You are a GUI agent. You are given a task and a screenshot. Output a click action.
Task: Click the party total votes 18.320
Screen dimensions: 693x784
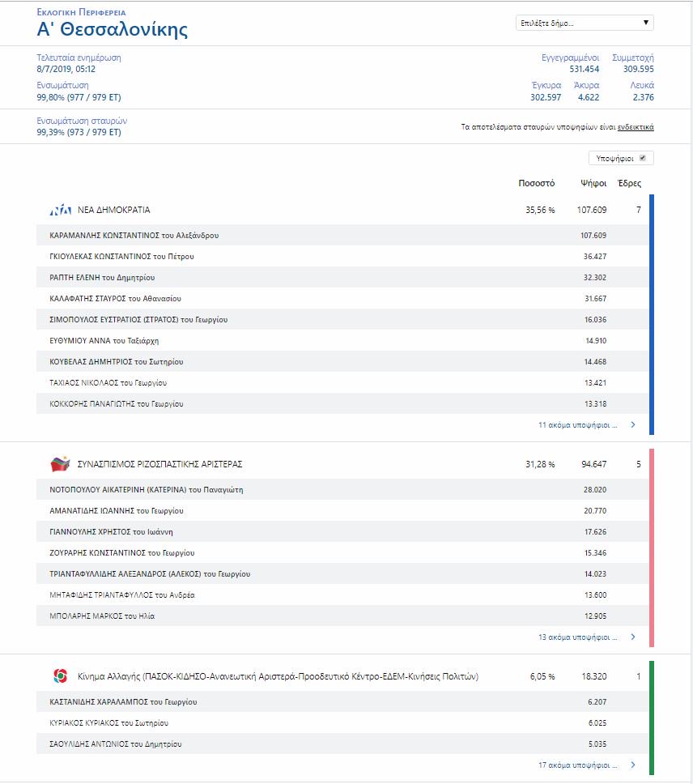594,676
